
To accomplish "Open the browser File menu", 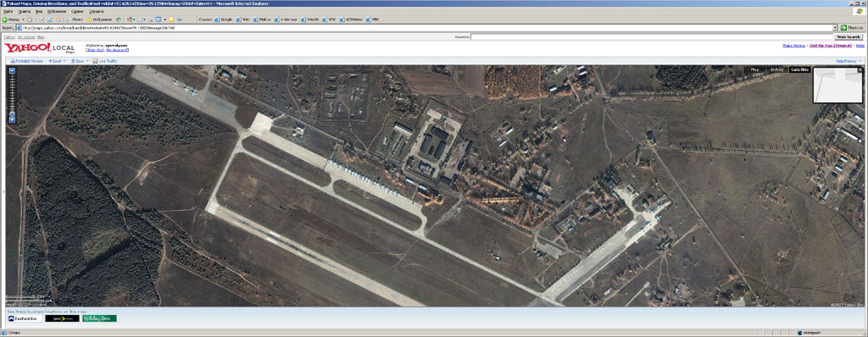I will [x=8, y=11].
